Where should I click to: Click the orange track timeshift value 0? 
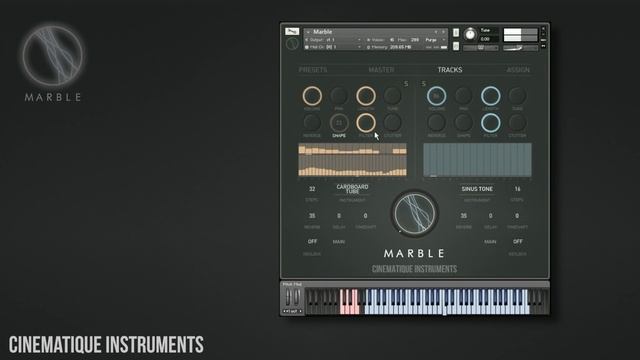pos(365,216)
